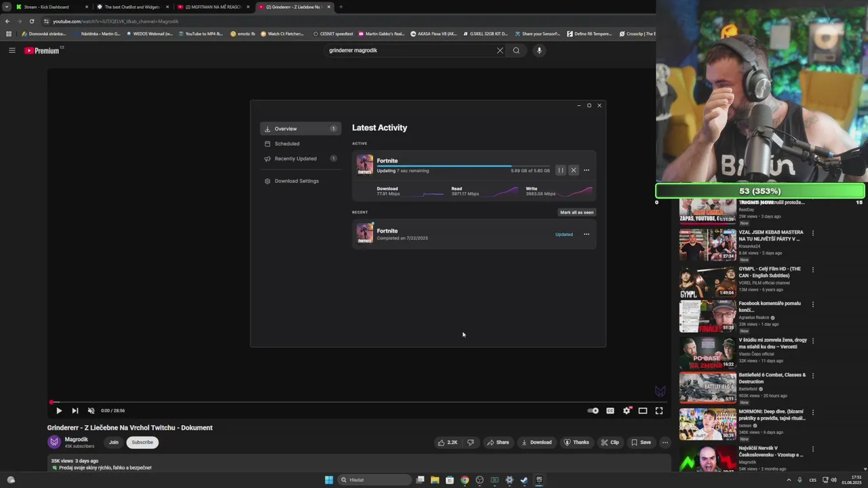
Task: Open options for the GYMPL film video
Action: click(813, 270)
